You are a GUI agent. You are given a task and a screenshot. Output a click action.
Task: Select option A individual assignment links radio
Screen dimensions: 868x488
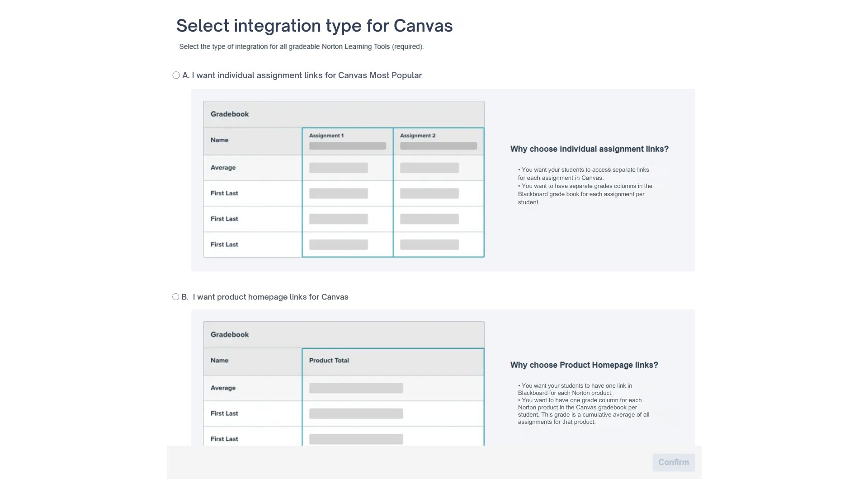pos(176,75)
